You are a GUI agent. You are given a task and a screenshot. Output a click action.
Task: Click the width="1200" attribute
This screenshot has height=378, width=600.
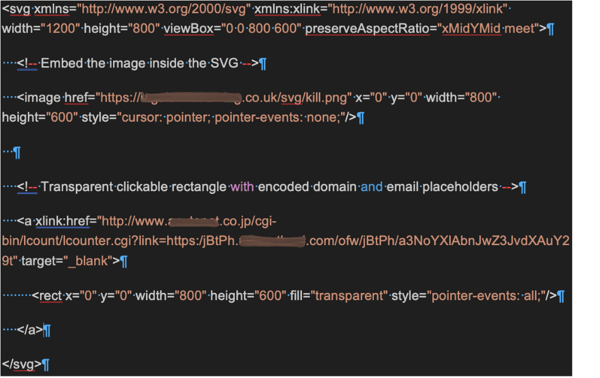(x=41, y=28)
